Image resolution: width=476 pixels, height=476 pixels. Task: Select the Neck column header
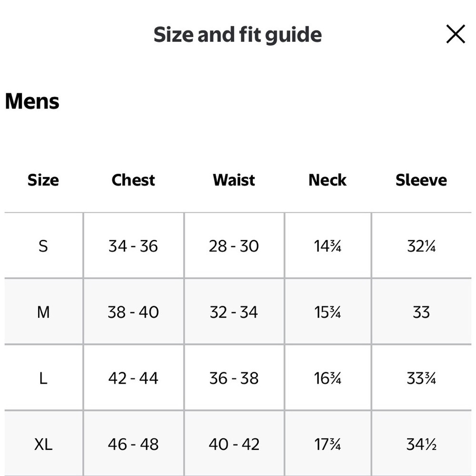[327, 180]
